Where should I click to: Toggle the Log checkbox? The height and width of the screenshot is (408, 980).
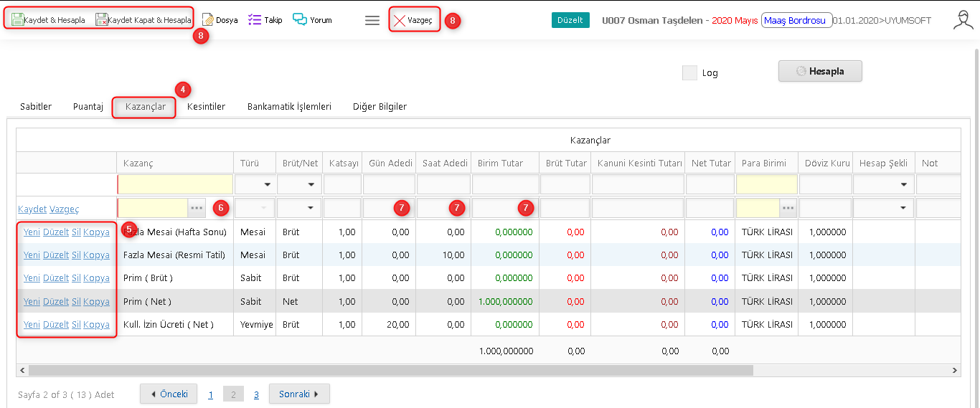(x=689, y=72)
